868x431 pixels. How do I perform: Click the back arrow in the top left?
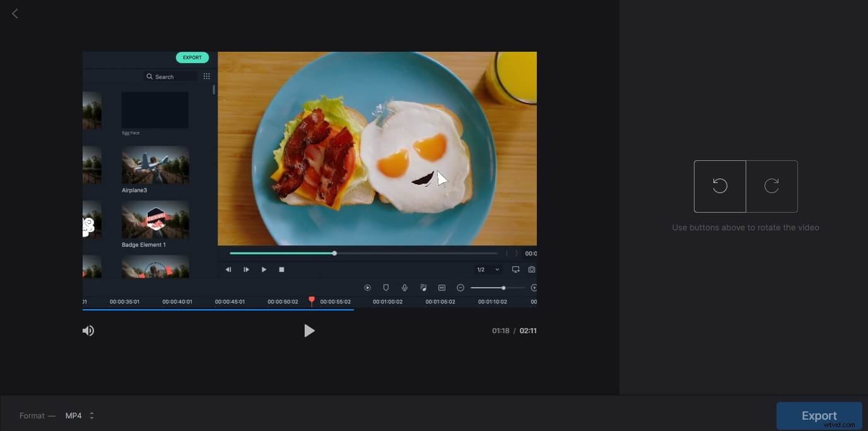pos(15,13)
